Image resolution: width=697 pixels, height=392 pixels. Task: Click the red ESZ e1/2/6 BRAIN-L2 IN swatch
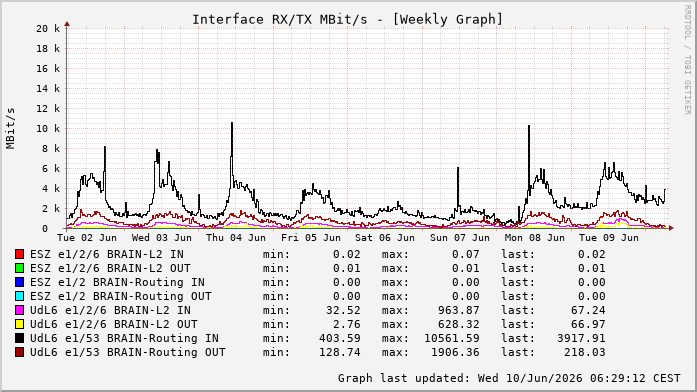pos(19,254)
